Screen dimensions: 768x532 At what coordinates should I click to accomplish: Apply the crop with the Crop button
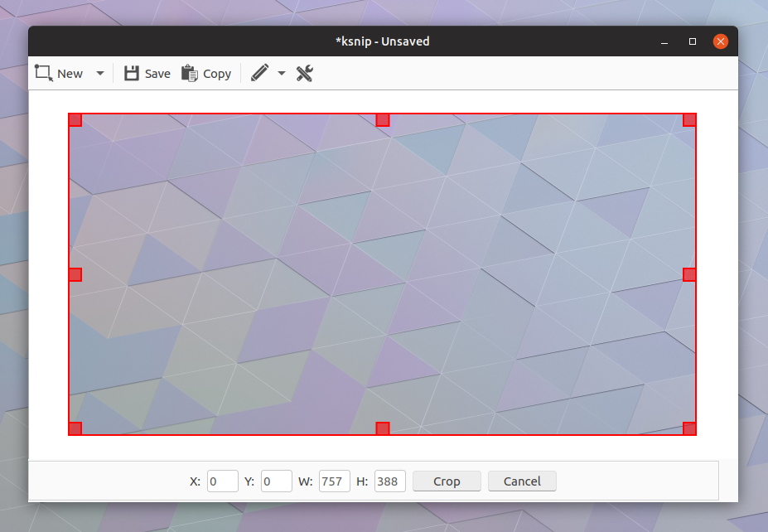click(447, 481)
